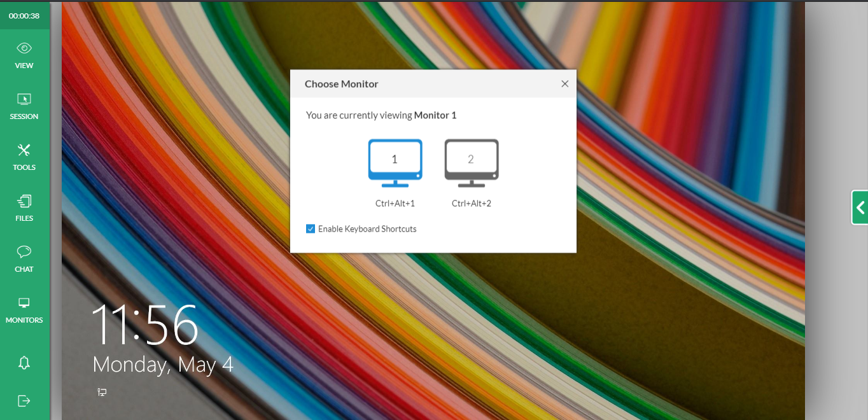868x420 pixels.
Task: Close the Choose Monitor dialog
Action: tap(564, 83)
